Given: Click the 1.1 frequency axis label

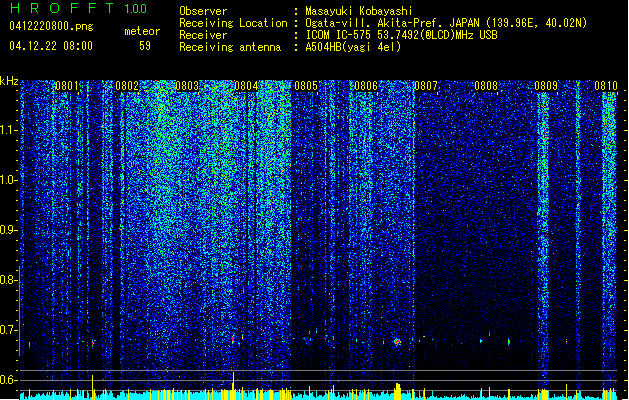Looking at the screenshot, I should tap(9, 130).
